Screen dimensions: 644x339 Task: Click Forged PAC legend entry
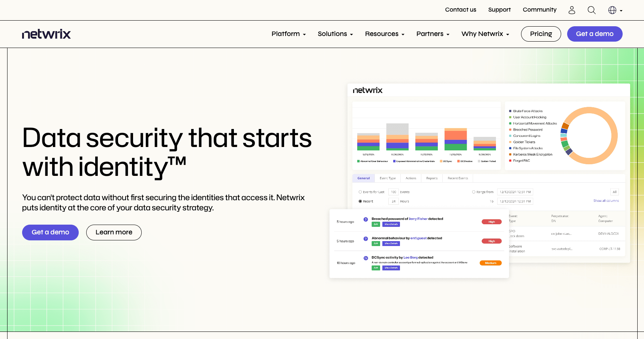coord(519,160)
